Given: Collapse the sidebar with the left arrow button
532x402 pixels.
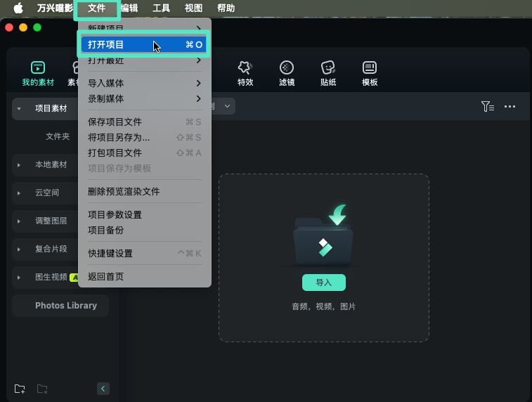Looking at the screenshot, I should click(x=103, y=389).
